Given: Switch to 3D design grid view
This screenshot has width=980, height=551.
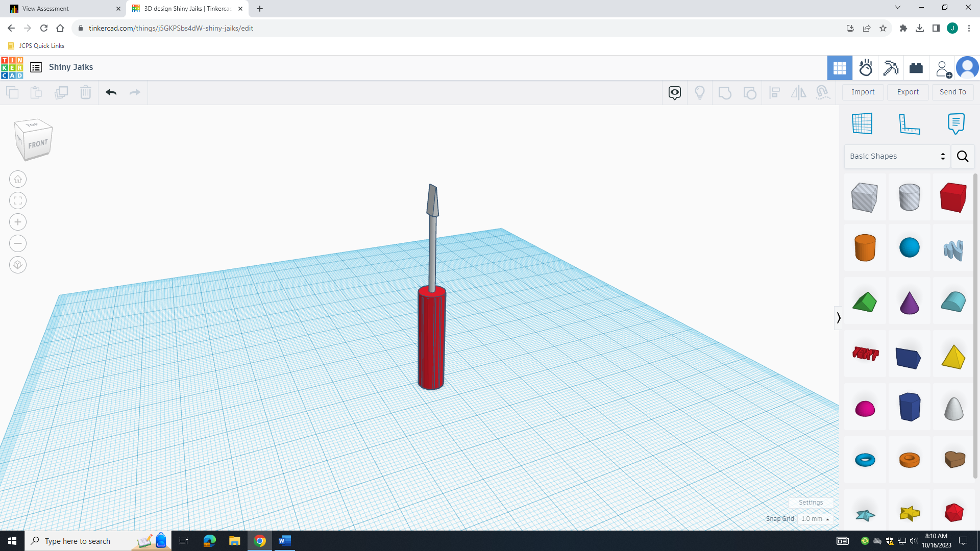Looking at the screenshot, I should click(840, 68).
